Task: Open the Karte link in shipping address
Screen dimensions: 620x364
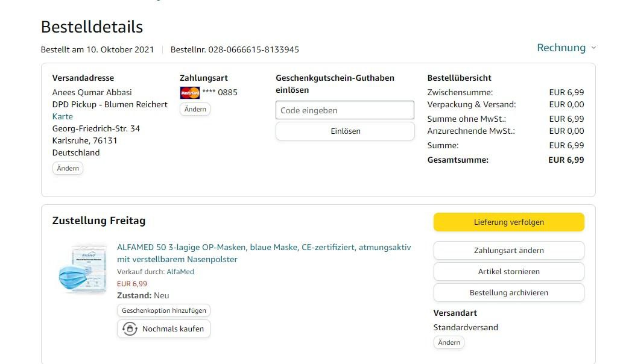Action: click(63, 116)
